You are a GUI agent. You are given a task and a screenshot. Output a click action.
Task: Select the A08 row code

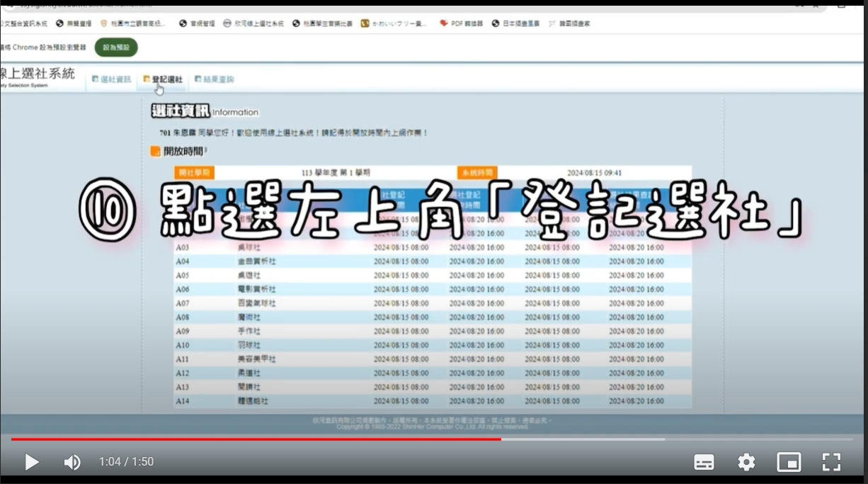[183, 317]
